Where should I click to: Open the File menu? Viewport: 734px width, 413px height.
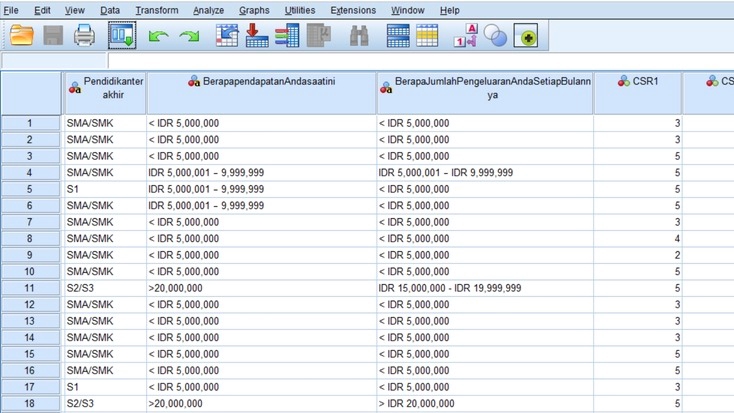11,10
